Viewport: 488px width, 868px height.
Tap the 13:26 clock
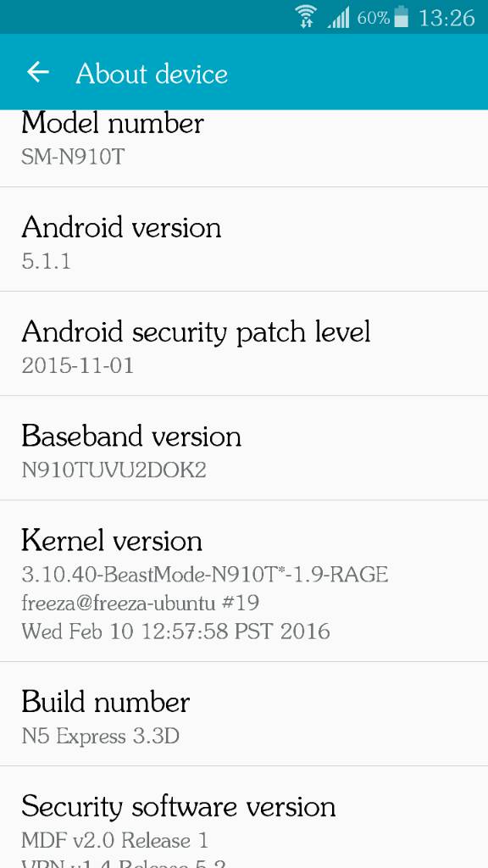(x=446, y=18)
